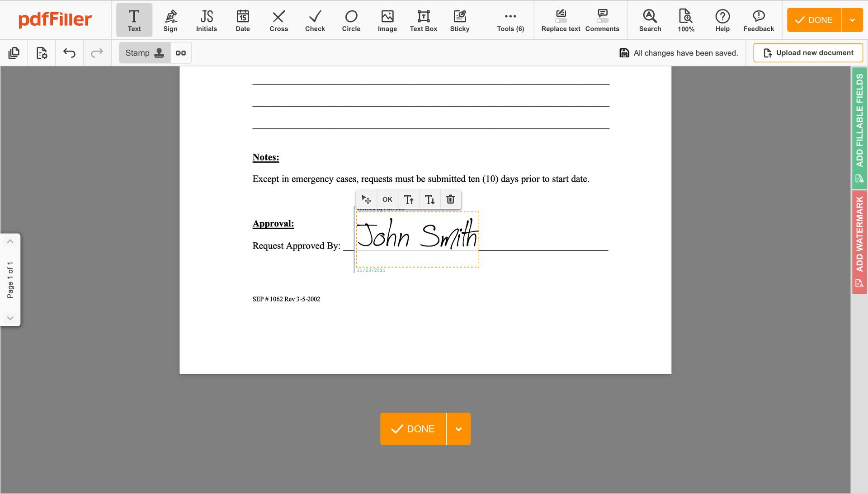Open Tools (6) dropdown menu
Image resolution: width=868 pixels, height=494 pixels.
(511, 19)
